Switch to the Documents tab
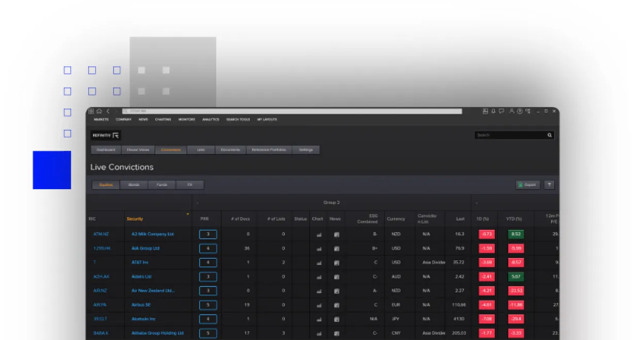Screen dimensions: 644x340 tap(230, 150)
